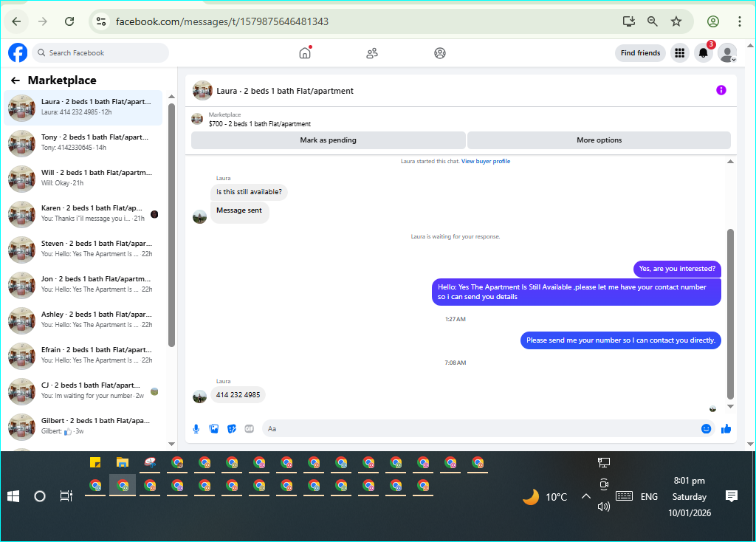Screen dimensions: 756x542
Task: Click the ENG language indicator
Action: coord(649,497)
